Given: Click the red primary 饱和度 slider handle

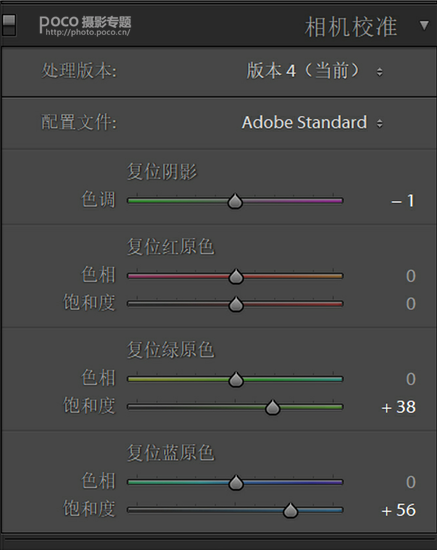Looking at the screenshot, I should 236,304.
